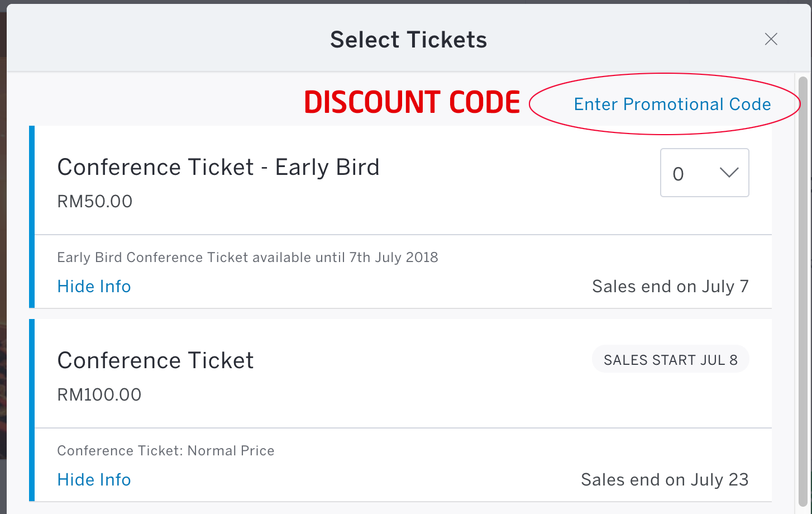Click the chevron arrow in quantity selector

point(729,173)
